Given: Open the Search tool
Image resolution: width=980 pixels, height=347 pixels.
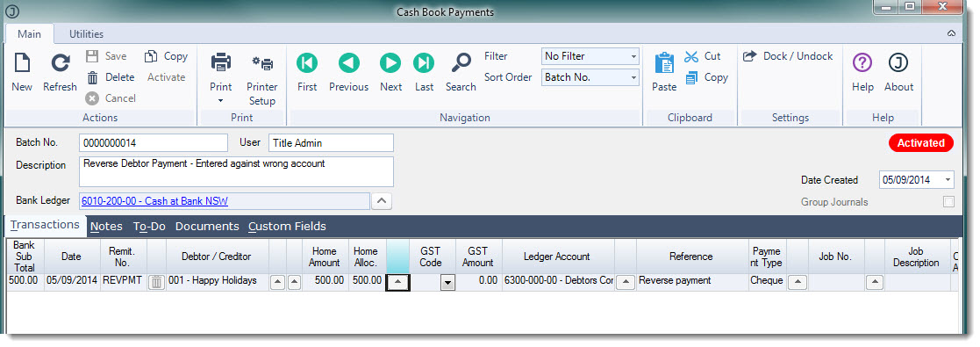Looking at the screenshot, I should click(461, 72).
